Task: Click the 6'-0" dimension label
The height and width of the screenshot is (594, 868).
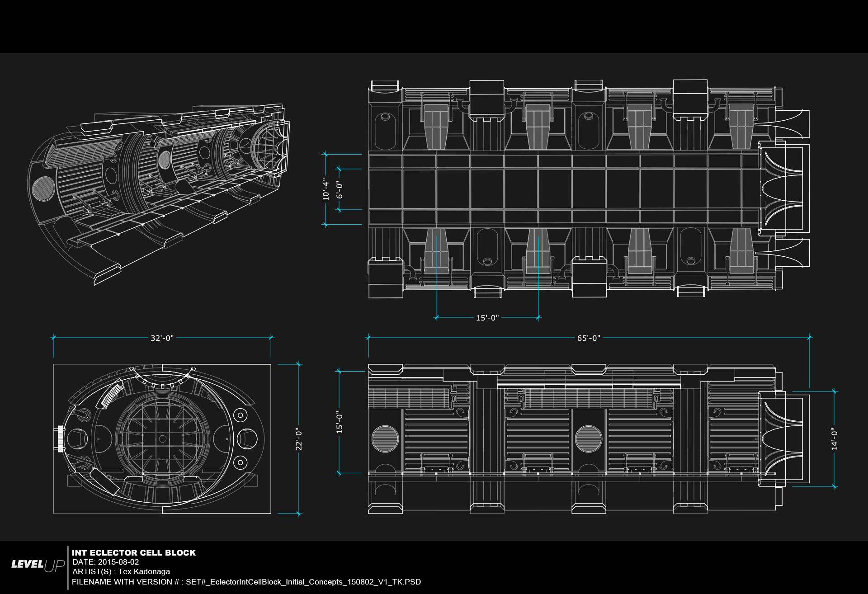Action: pyautogui.click(x=340, y=190)
